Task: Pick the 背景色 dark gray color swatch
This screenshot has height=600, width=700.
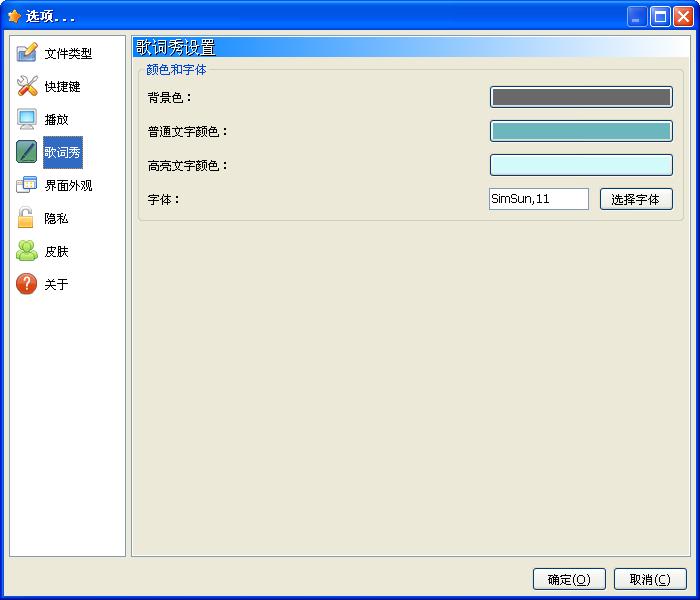Action: tap(581, 97)
